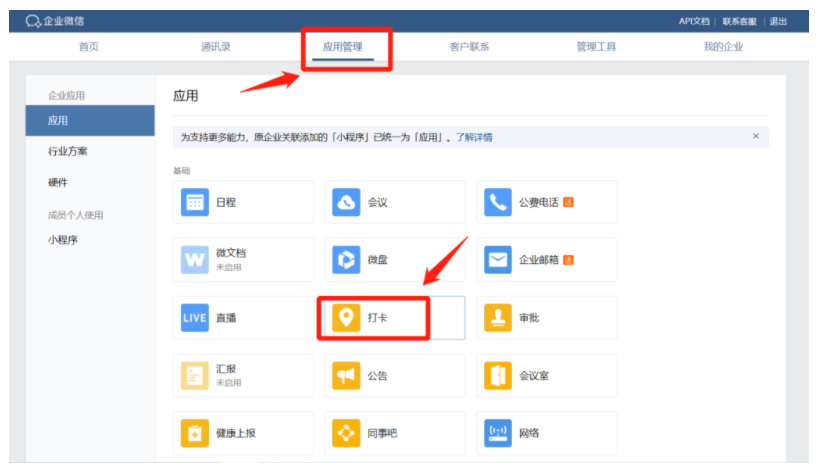Open the 了解详情 link in banner
This screenshot has width=819, height=475.
coord(474,137)
